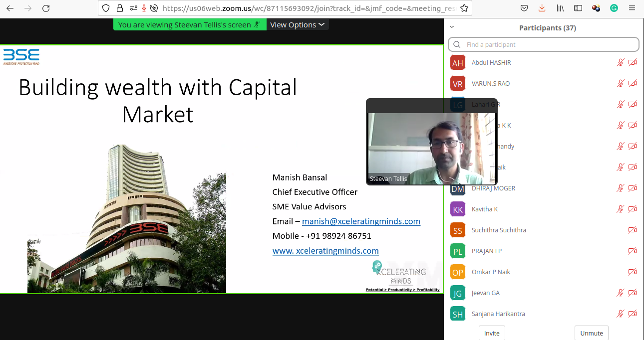
Task: Open the Firefox downloads arrow icon
Action: (542, 8)
